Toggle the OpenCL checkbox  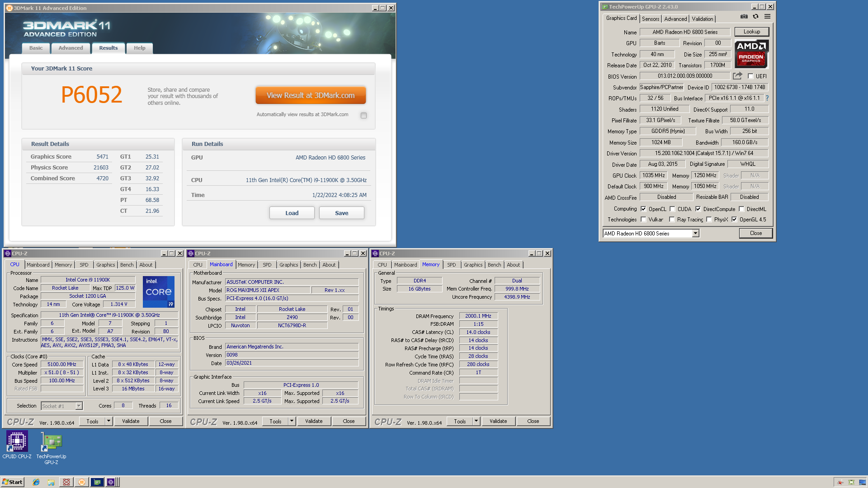click(x=643, y=209)
